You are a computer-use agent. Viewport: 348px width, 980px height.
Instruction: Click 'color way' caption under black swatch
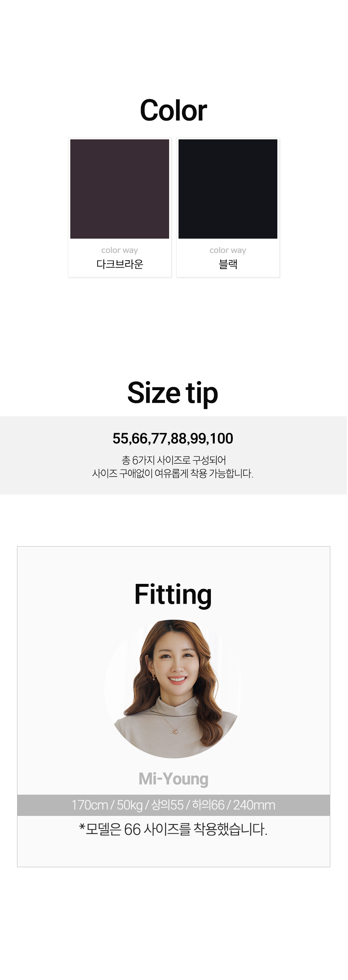click(228, 250)
